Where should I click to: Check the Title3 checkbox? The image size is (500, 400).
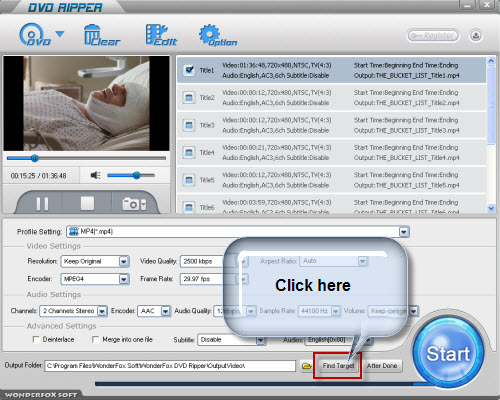pos(189,125)
